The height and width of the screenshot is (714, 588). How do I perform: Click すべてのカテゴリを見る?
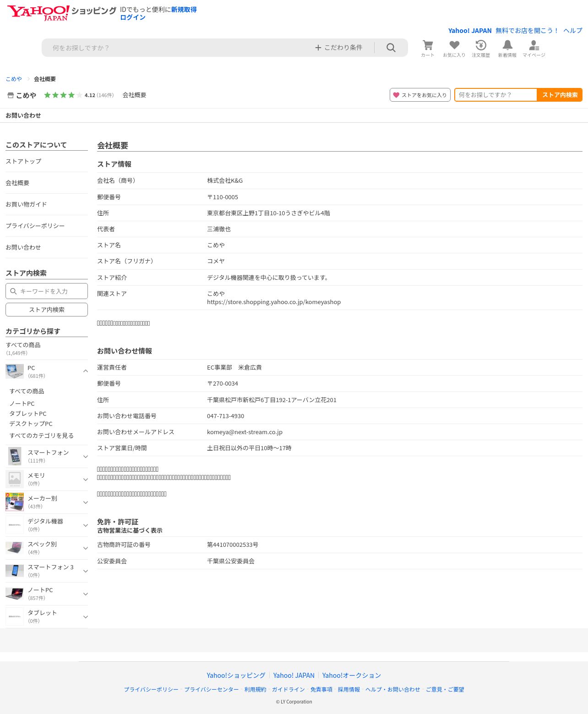[42, 436]
